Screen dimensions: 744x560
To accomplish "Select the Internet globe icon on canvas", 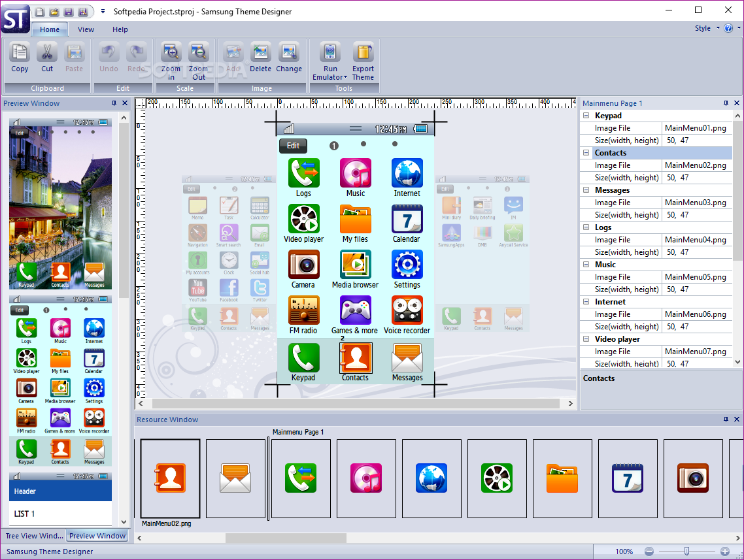I will 407,173.
